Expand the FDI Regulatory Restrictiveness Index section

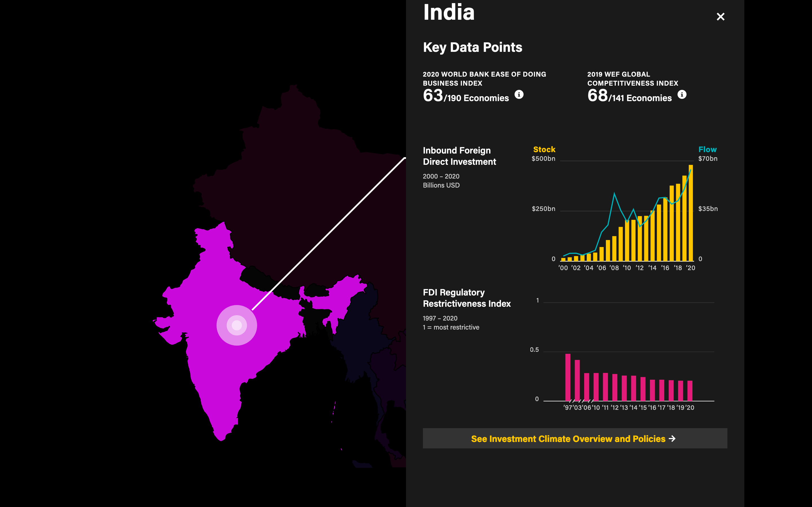tap(467, 298)
